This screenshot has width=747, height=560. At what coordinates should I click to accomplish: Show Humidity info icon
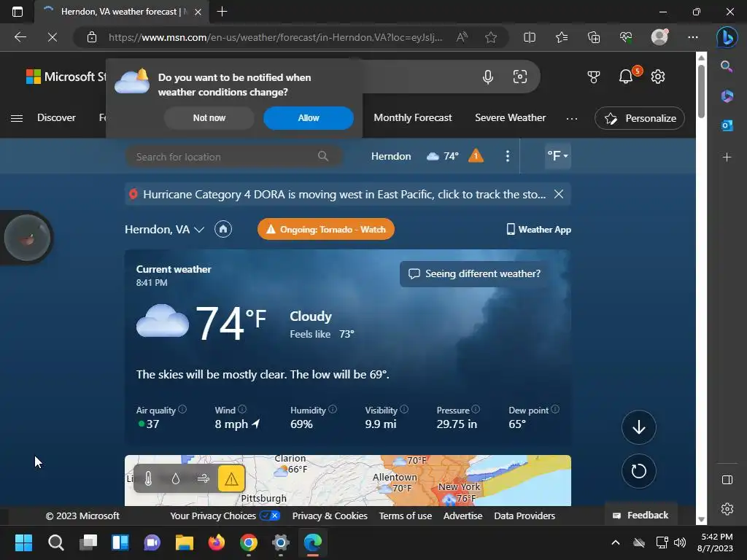click(x=333, y=409)
